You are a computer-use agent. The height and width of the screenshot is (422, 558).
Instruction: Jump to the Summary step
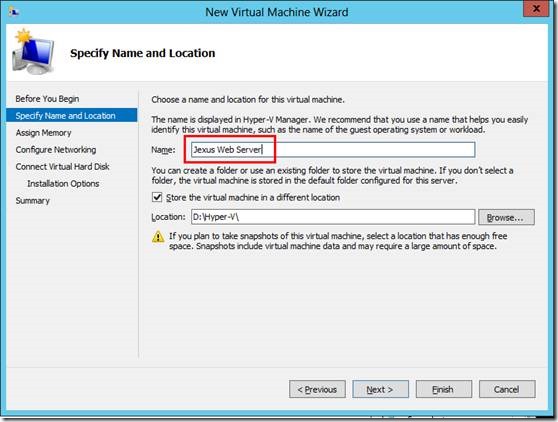pos(32,201)
